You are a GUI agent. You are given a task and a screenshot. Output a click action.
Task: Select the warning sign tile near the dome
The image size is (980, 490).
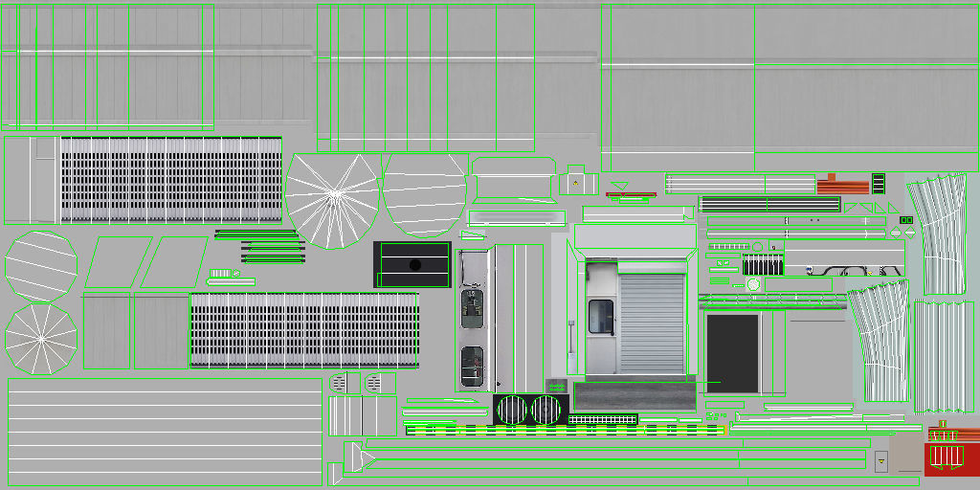(575, 184)
